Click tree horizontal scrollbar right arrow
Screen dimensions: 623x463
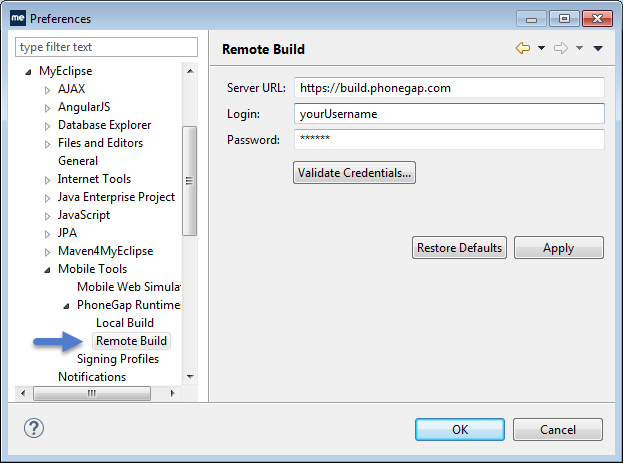(172, 393)
